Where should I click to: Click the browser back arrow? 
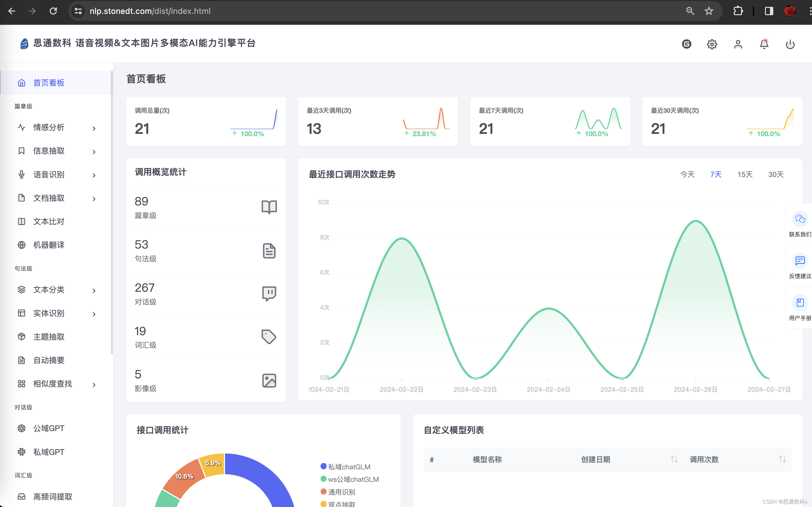tap(12, 11)
